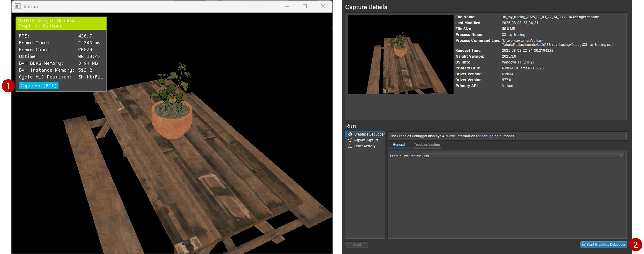Open the Troubleshooting tab
644x254 pixels.
click(427, 145)
